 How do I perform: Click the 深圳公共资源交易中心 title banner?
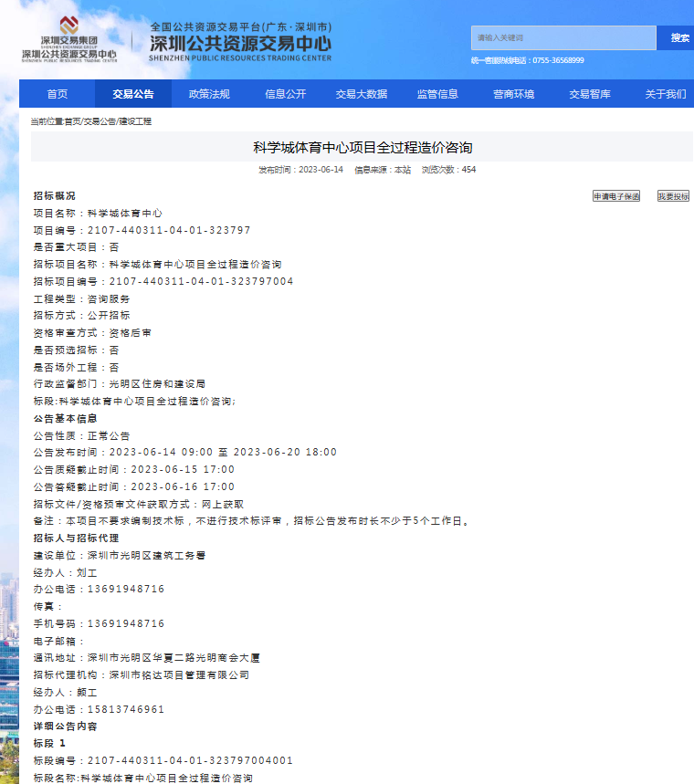240,43
